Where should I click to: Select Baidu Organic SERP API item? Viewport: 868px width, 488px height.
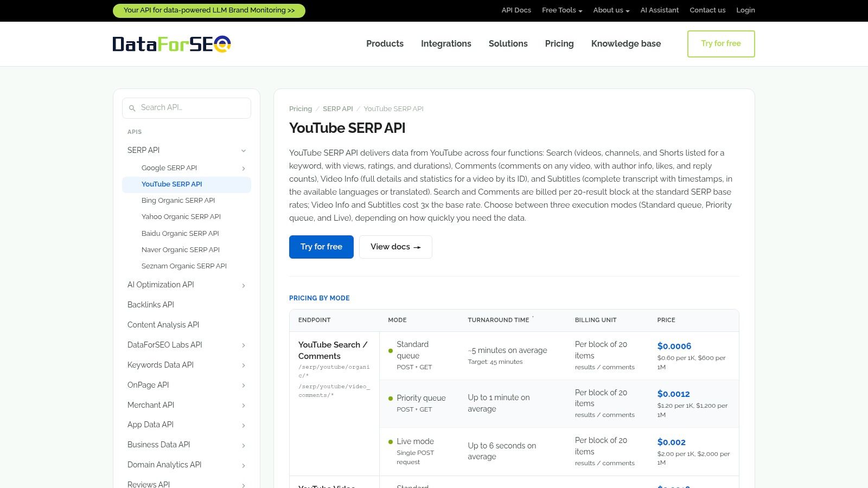[x=180, y=234]
